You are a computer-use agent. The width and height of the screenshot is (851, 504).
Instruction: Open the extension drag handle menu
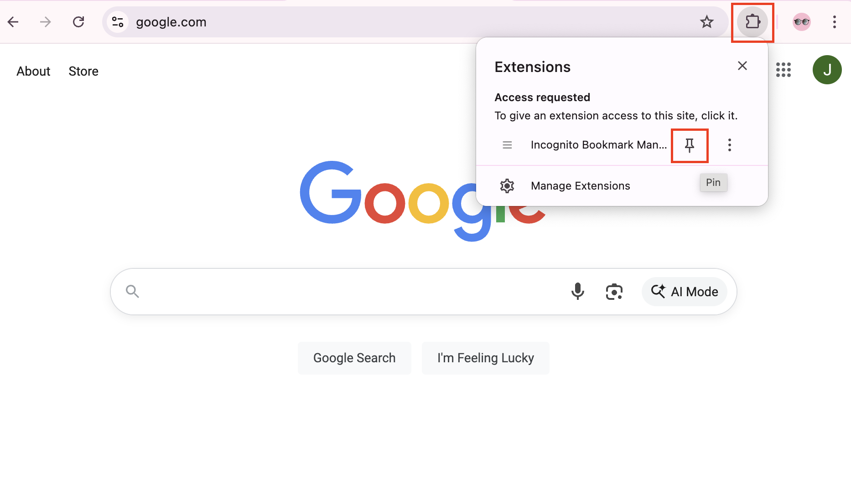point(507,145)
